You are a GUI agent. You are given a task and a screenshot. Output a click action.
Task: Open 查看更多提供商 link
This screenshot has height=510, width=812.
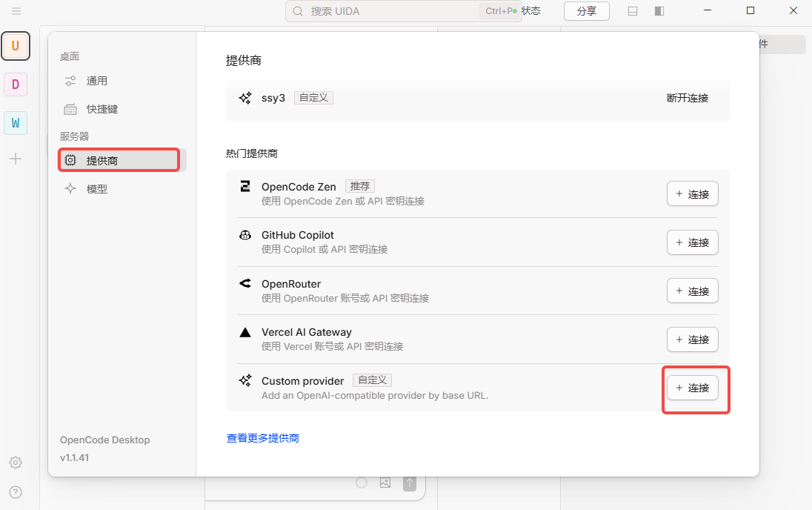tap(263, 438)
